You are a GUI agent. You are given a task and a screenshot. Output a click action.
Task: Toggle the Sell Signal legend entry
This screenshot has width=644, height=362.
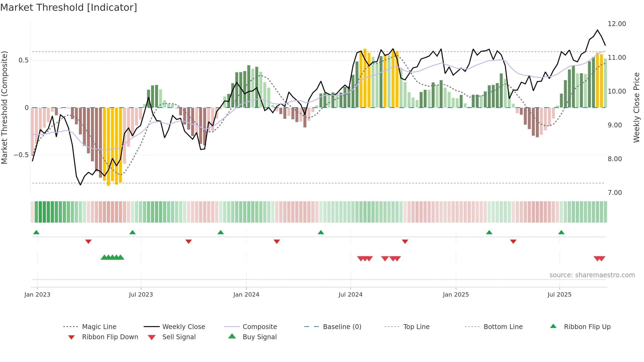(x=172, y=337)
